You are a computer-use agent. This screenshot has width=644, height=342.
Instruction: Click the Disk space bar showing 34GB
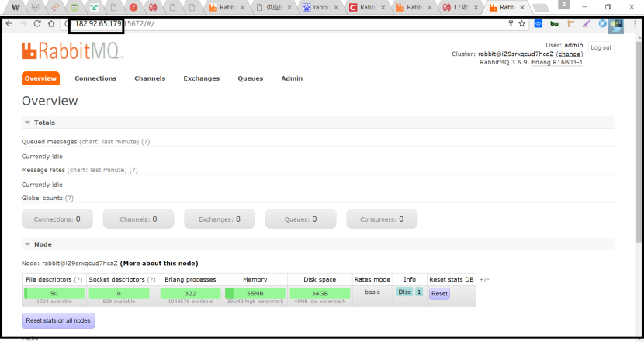tap(320, 293)
